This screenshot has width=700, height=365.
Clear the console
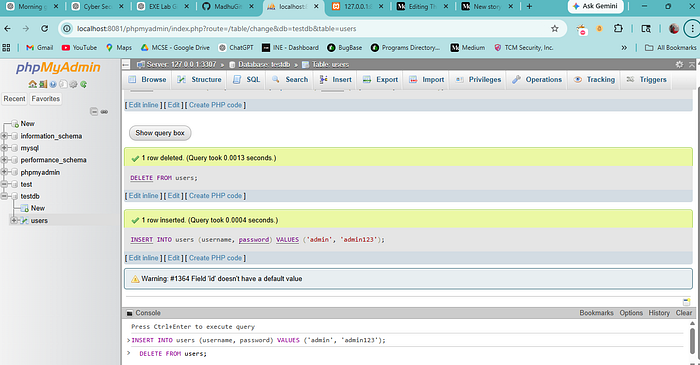[683, 313]
